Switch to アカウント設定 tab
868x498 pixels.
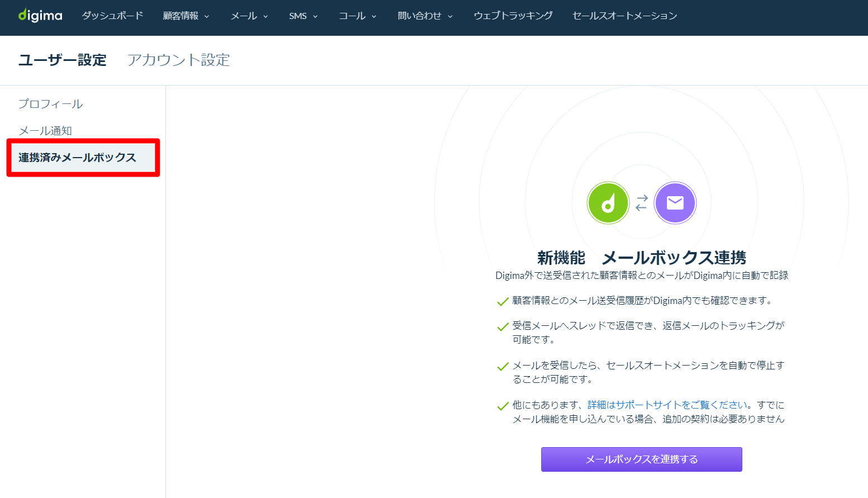179,60
